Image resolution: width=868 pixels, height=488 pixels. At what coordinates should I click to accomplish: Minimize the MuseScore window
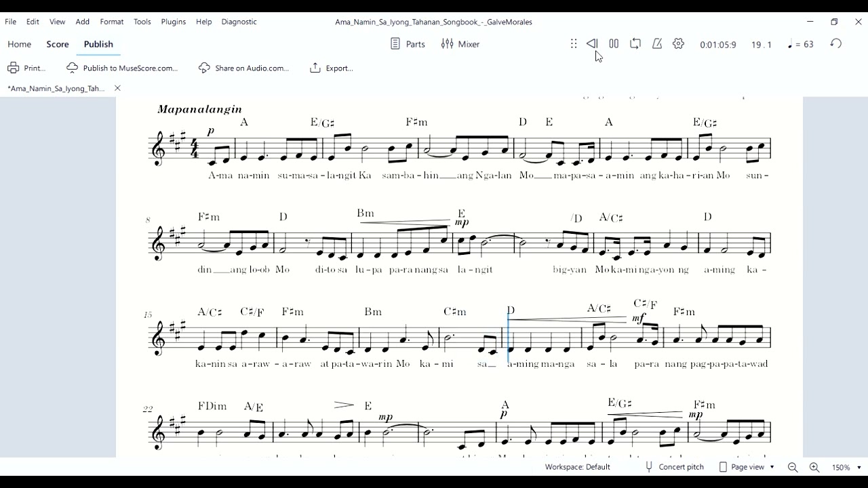coord(810,22)
